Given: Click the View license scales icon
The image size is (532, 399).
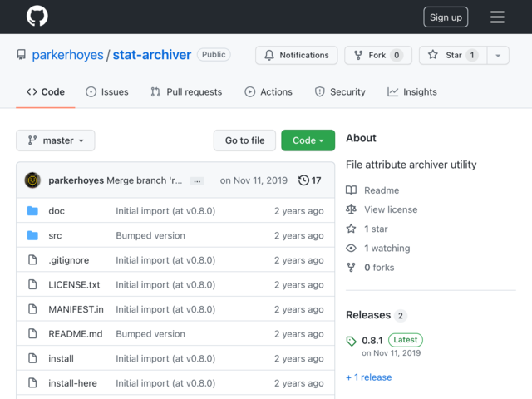Looking at the screenshot, I should coord(351,209).
